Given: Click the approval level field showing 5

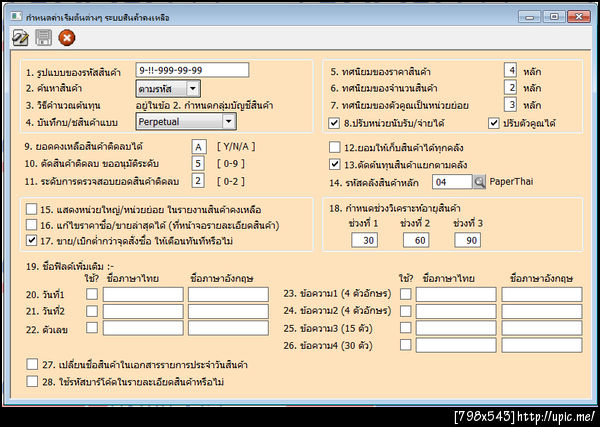Looking at the screenshot, I should (x=198, y=163).
